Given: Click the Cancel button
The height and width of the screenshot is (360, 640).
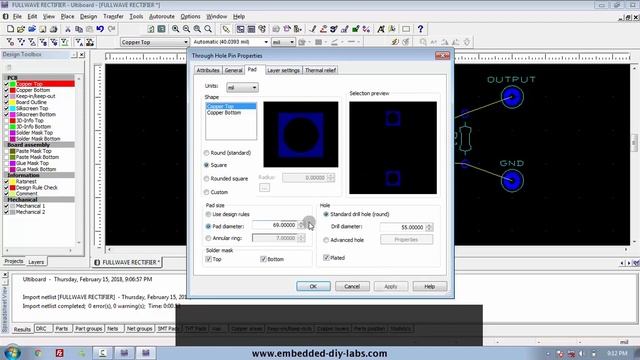Looking at the screenshot, I should (352, 287).
